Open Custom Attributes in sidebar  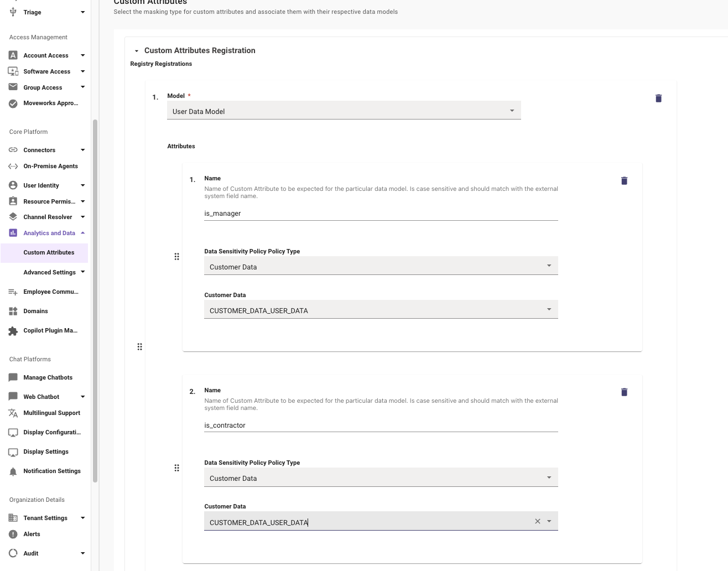click(x=49, y=252)
